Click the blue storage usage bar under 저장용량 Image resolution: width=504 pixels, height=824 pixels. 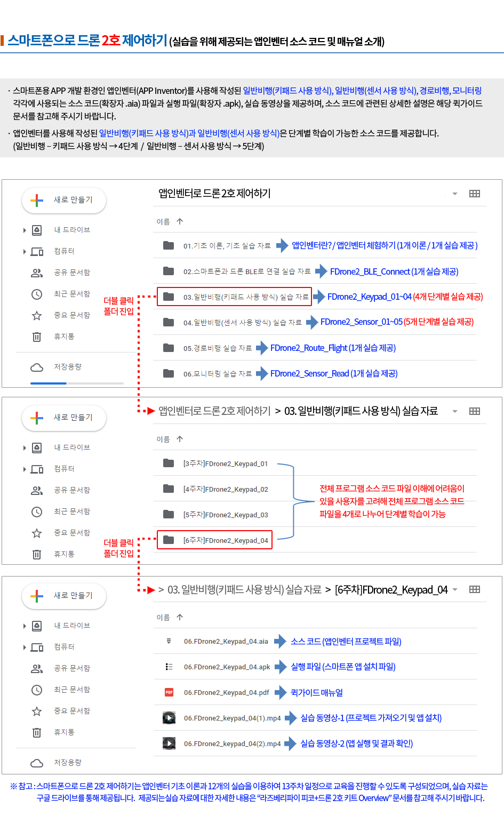pos(49,383)
